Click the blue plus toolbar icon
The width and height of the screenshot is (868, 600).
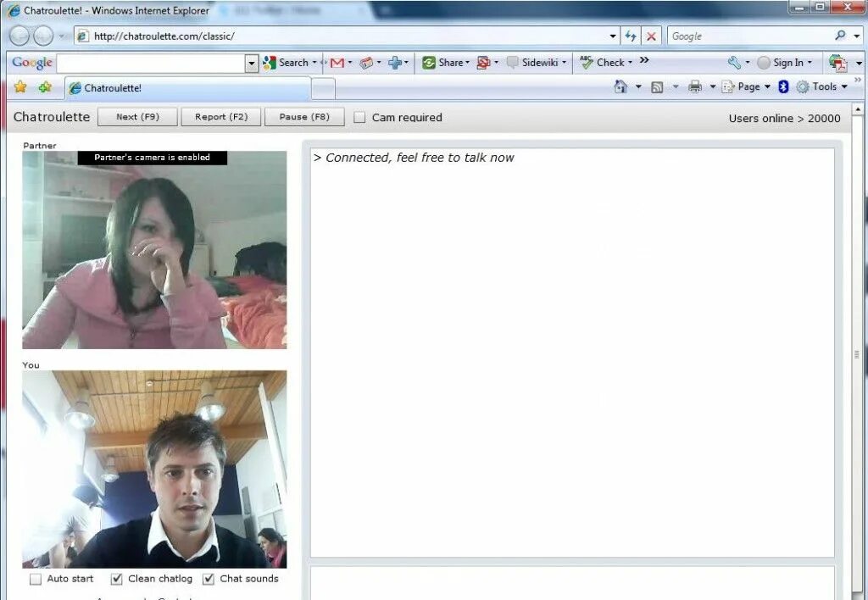pyautogui.click(x=395, y=63)
